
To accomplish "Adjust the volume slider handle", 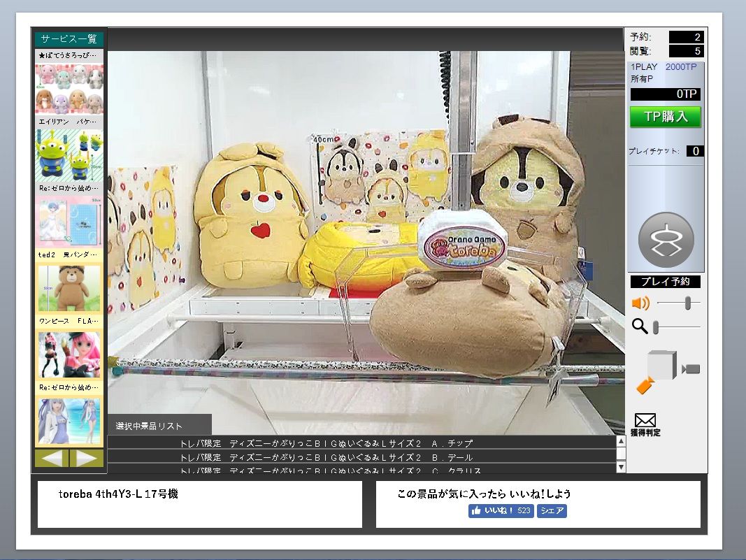I will pos(687,303).
